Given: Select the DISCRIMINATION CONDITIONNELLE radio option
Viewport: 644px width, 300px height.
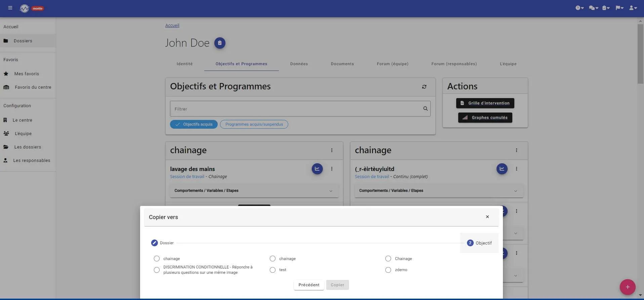Looking at the screenshot, I should coord(157,270).
